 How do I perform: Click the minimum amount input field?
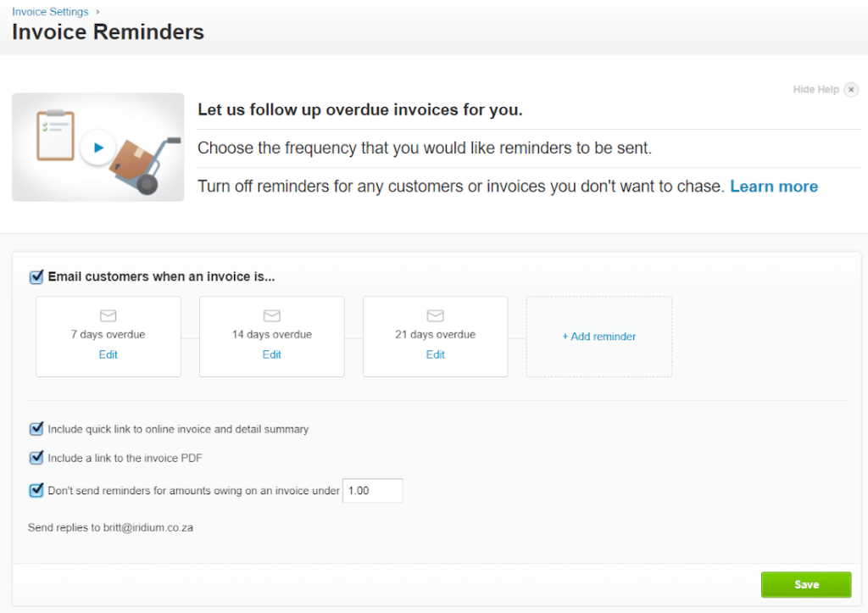[x=372, y=491]
